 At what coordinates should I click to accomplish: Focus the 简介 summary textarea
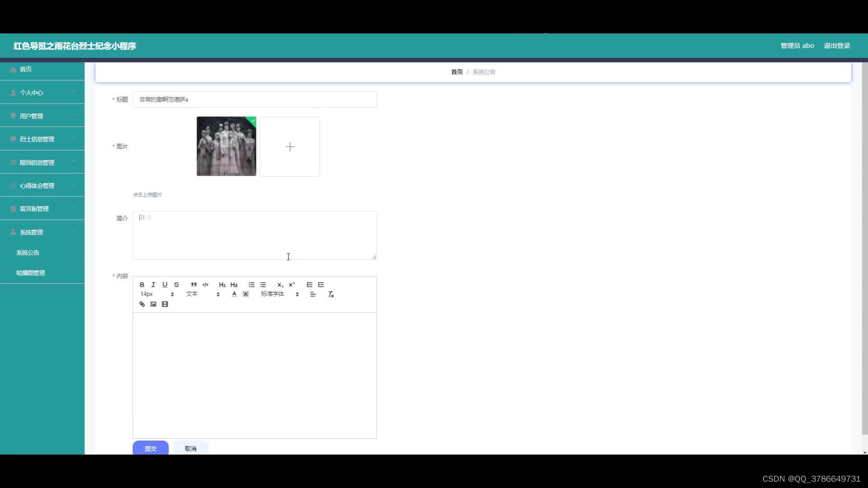click(255, 235)
